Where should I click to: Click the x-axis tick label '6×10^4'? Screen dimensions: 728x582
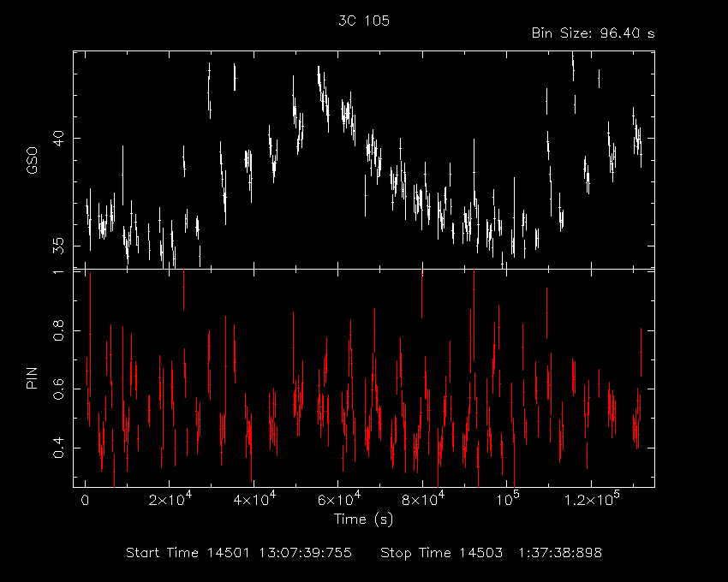pyautogui.click(x=339, y=498)
